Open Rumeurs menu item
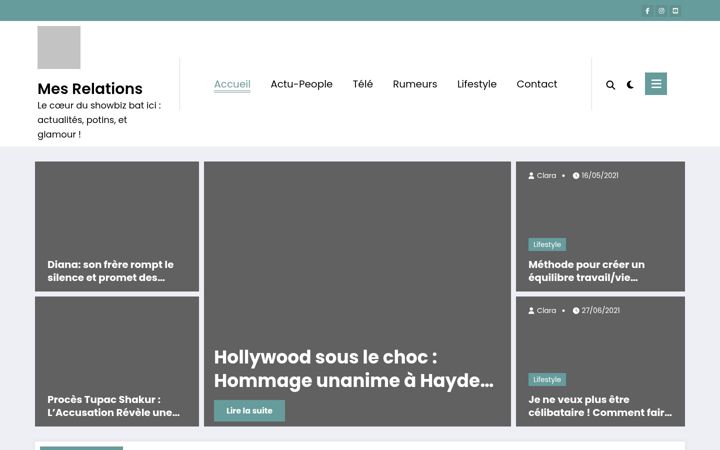720x450 pixels. pos(415,84)
